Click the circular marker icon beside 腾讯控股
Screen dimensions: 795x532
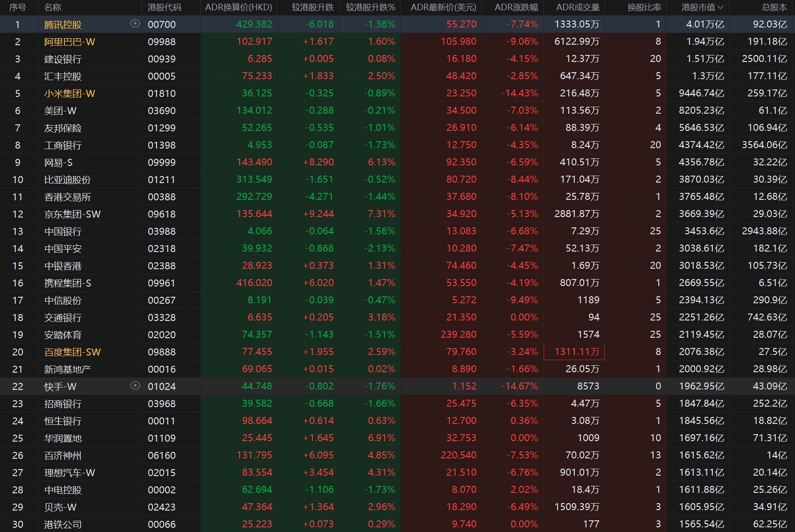click(135, 24)
